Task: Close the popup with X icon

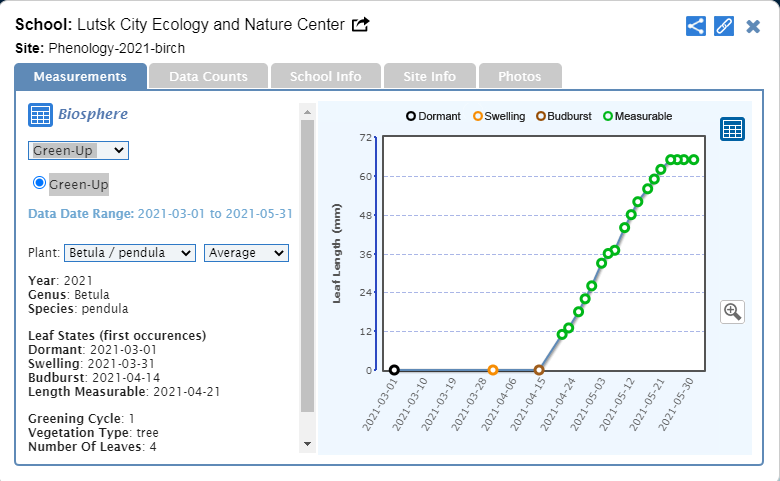Action: tap(753, 26)
